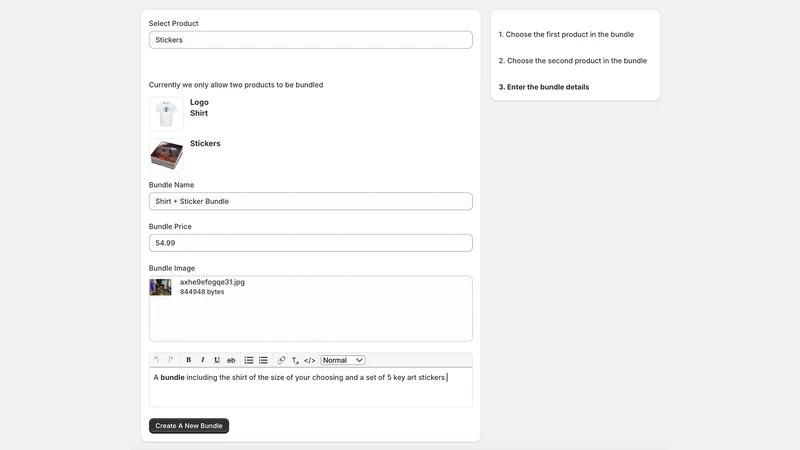Go to step 1 Choose the first product
This screenshot has height=450, width=800.
(x=566, y=34)
